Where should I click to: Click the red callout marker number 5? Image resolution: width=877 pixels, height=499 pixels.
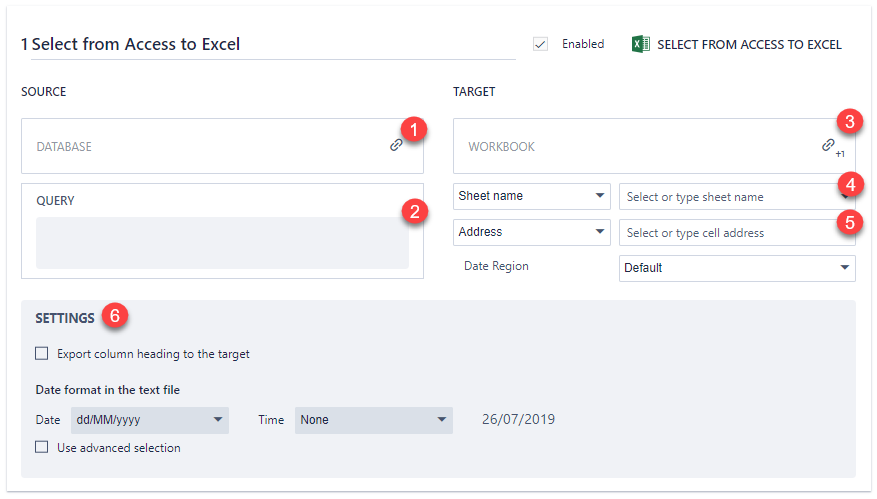(x=849, y=221)
